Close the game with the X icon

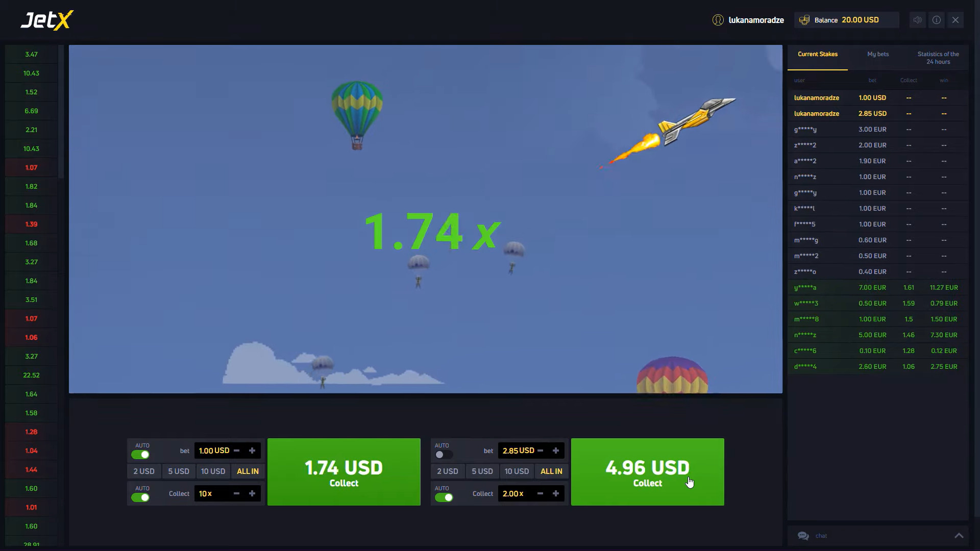click(x=955, y=20)
